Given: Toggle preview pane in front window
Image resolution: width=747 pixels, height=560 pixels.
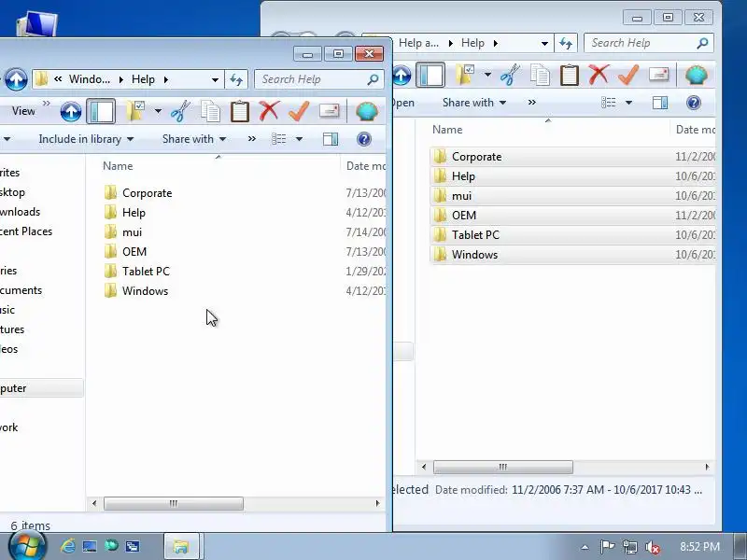Looking at the screenshot, I should point(331,139).
